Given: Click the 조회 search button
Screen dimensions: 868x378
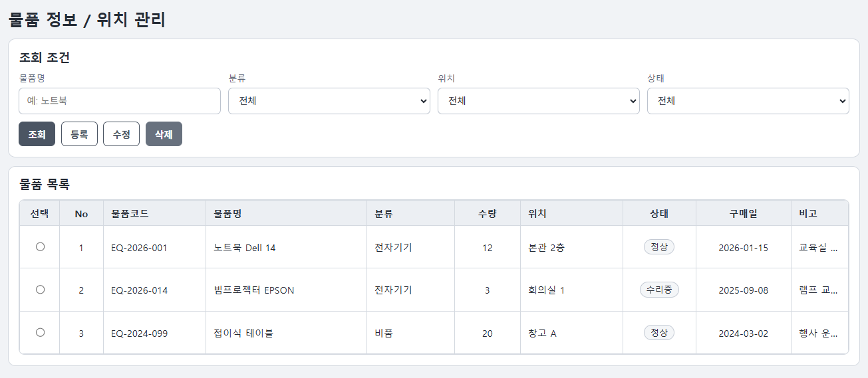Looking at the screenshot, I should pyautogui.click(x=37, y=134).
